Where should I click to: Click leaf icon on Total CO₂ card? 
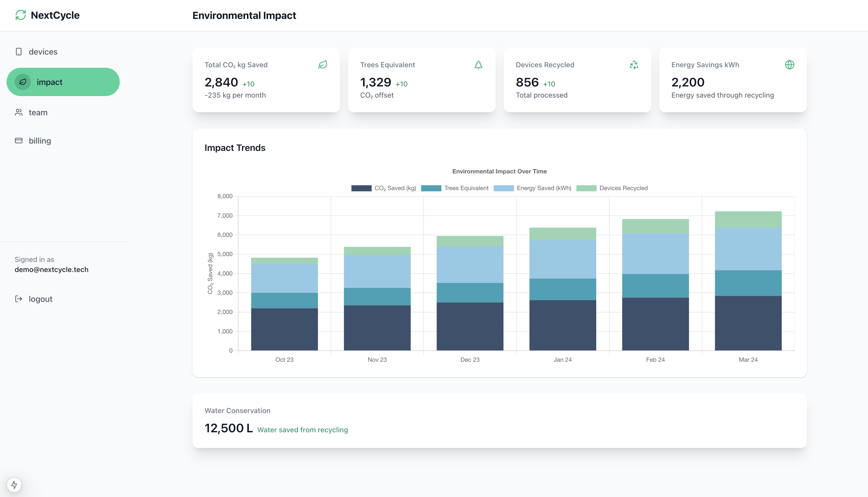pyautogui.click(x=323, y=64)
